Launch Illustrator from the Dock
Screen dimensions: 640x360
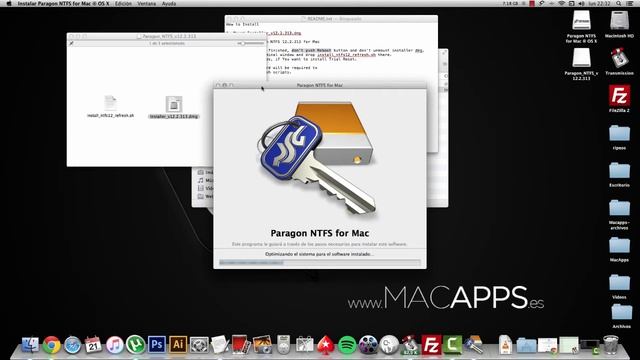[x=178, y=345]
